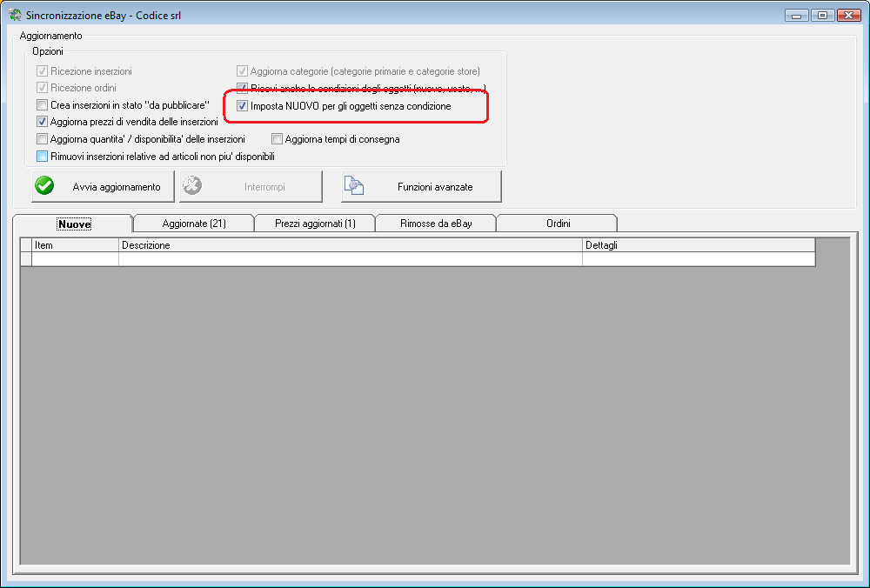Maximize the Sincronizzazione eBay window
The width and height of the screenshot is (870, 588).
tap(822, 16)
